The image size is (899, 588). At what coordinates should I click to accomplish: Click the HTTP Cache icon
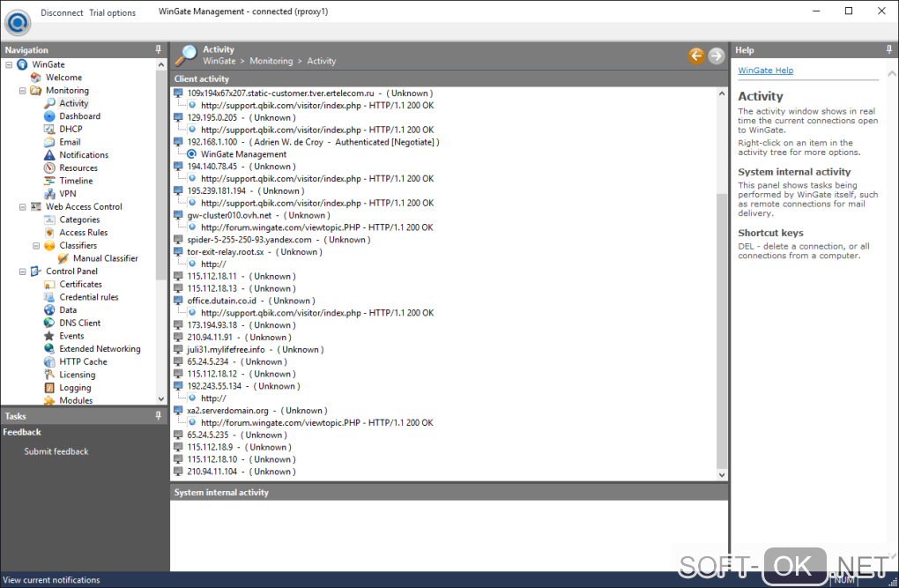[x=50, y=362]
